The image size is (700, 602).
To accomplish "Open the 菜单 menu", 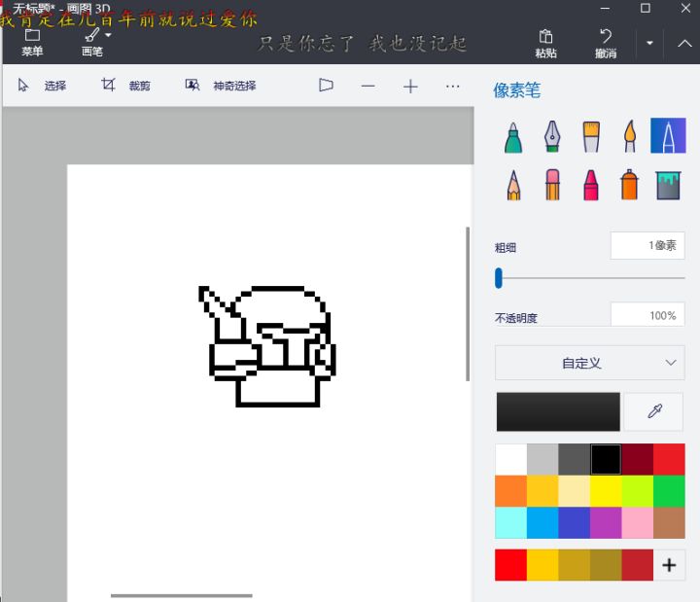I will point(32,43).
